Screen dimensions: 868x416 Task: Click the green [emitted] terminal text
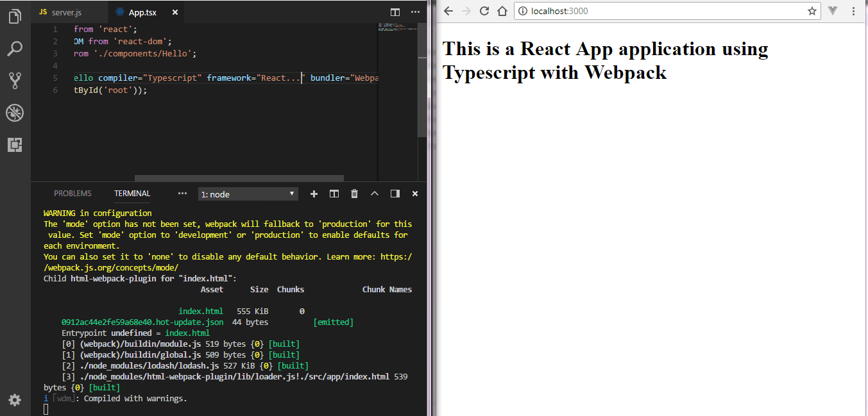tap(333, 322)
